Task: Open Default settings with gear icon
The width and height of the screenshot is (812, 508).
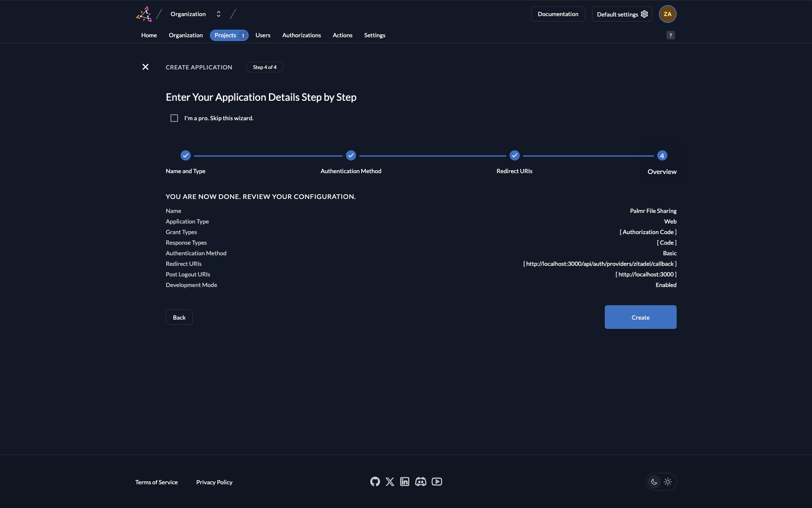Action: [x=622, y=14]
